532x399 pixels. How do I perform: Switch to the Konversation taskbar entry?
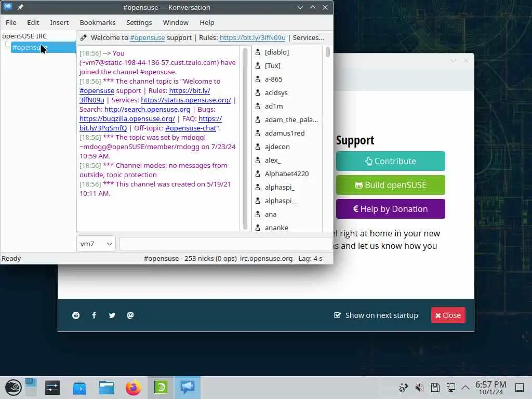(x=187, y=388)
